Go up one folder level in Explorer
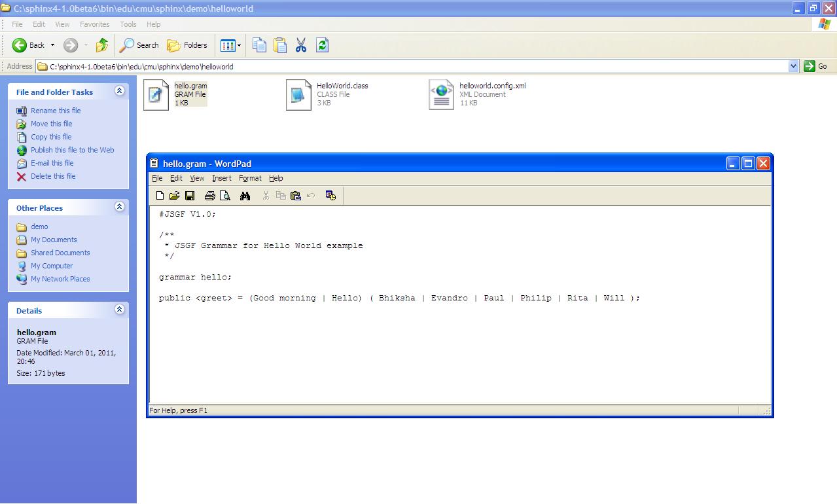 click(x=101, y=45)
